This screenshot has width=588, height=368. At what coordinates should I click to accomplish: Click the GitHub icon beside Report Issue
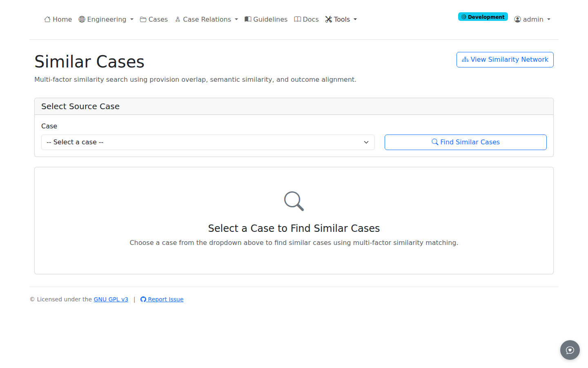tap(143, 299)
